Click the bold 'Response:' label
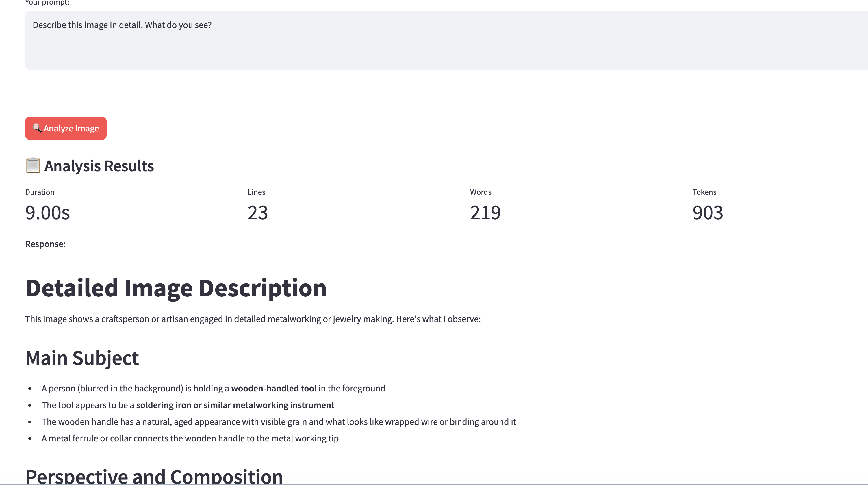 [45, 244]
